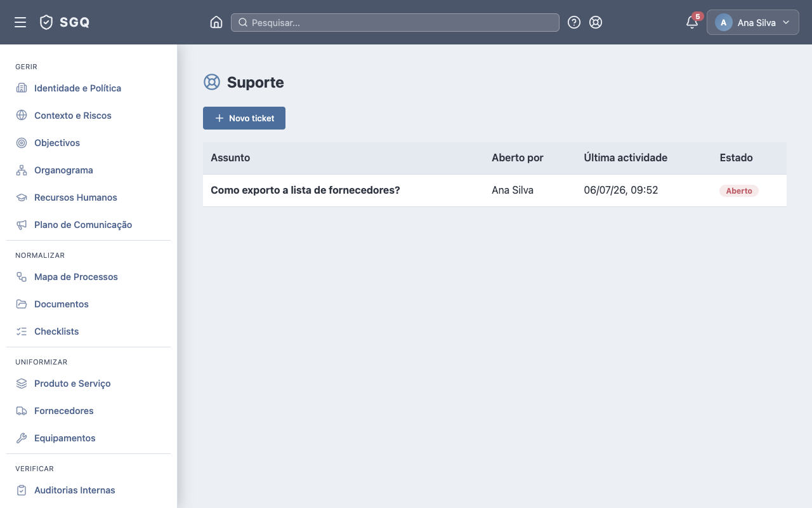
Task: Click Ana Silva in Aberto por column
Action: pos(513,190)
